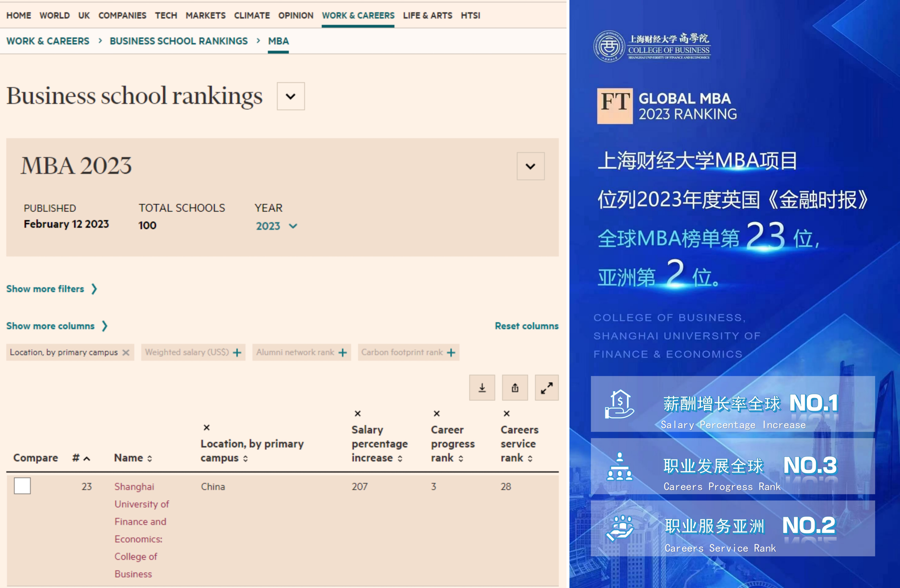
Task: Add Weighted salary (US$) column
Action: [237, 352]
